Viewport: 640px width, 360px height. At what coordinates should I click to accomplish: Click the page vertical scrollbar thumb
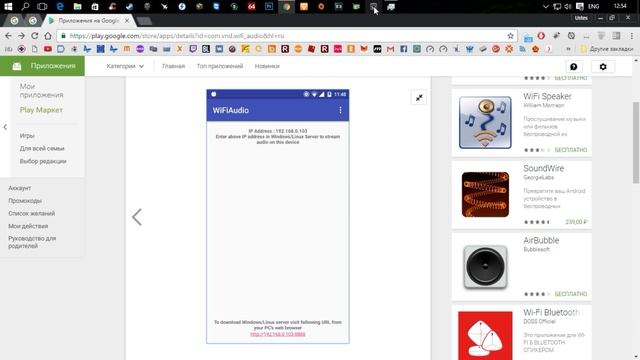point(636,142)
